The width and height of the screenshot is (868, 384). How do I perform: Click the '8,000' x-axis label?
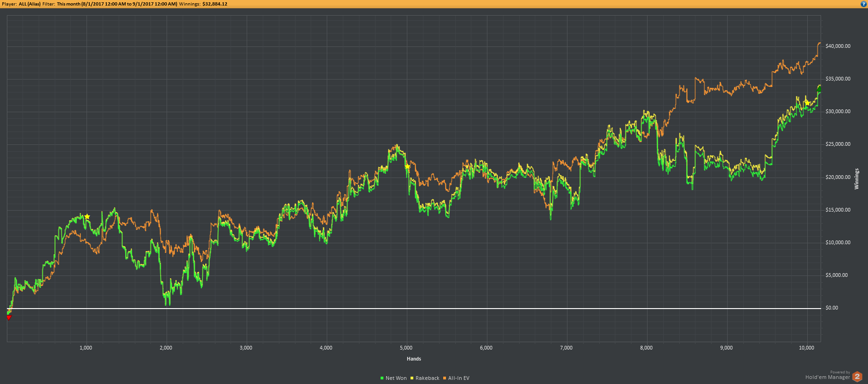tap(647, 348)
